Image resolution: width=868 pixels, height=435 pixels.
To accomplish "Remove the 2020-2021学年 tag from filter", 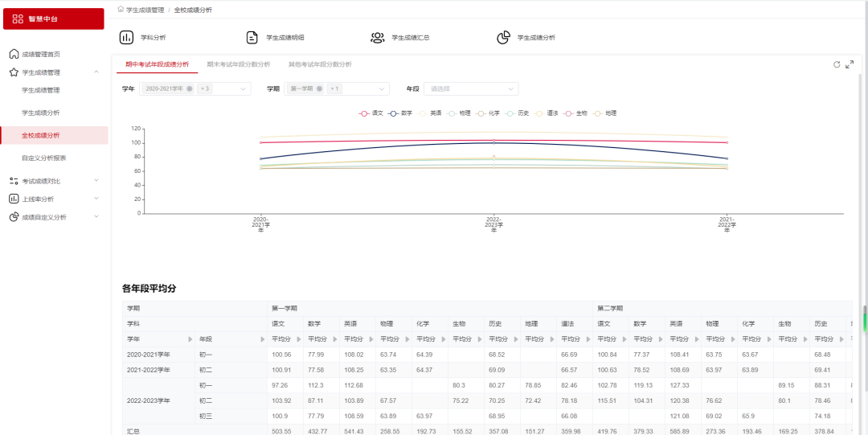I will tap(190, 88).
